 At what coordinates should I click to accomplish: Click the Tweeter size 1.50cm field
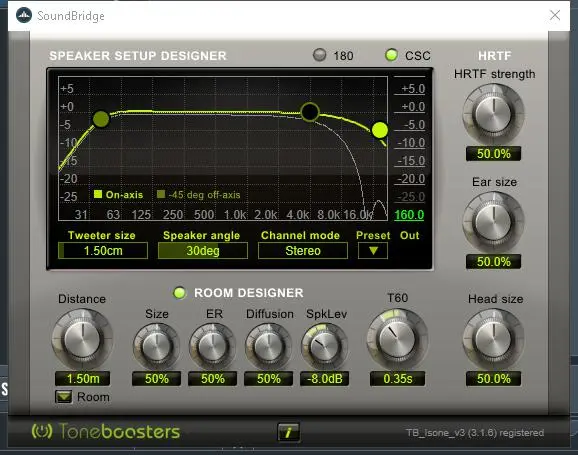click(x=103, y=251)
